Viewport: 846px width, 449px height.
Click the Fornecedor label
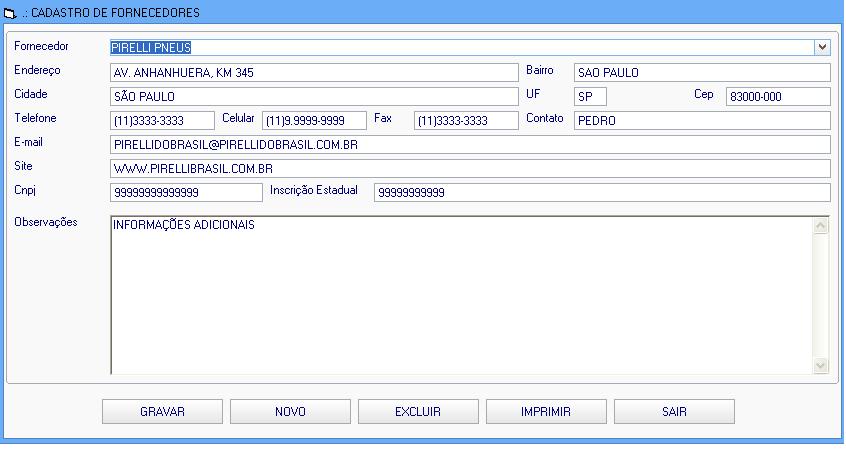tap(42, 46)
